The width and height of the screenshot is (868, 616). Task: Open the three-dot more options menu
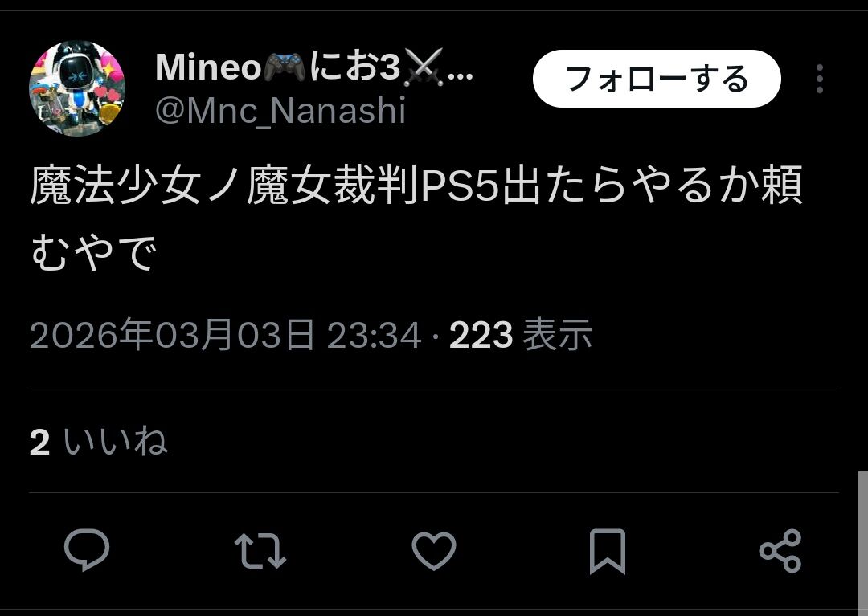coord(820,79)
